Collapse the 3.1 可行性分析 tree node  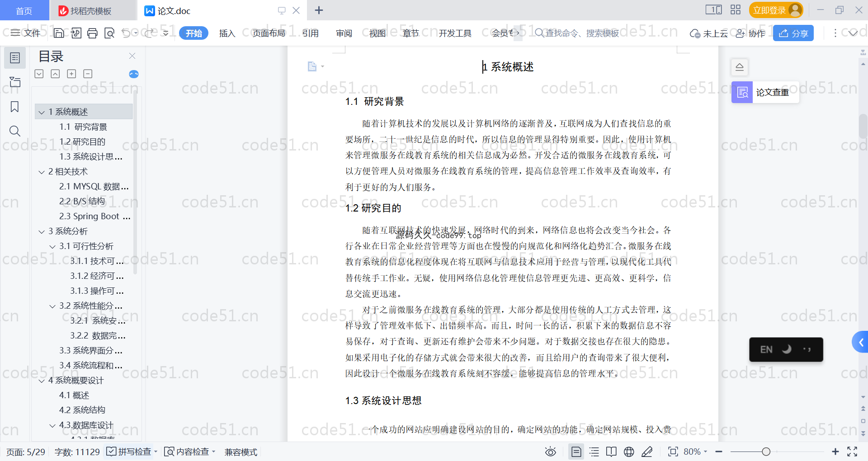(52, 246)
